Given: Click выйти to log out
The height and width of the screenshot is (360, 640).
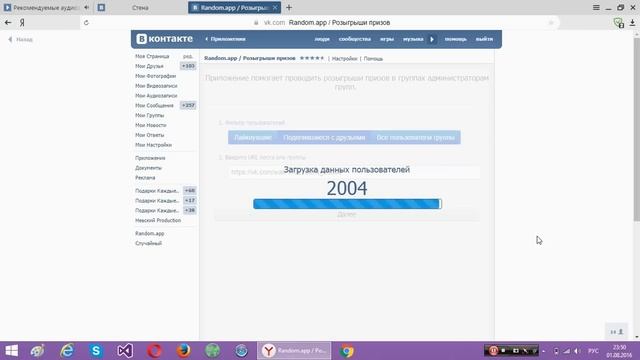Looking at the screenshot, I should (484, 39).
